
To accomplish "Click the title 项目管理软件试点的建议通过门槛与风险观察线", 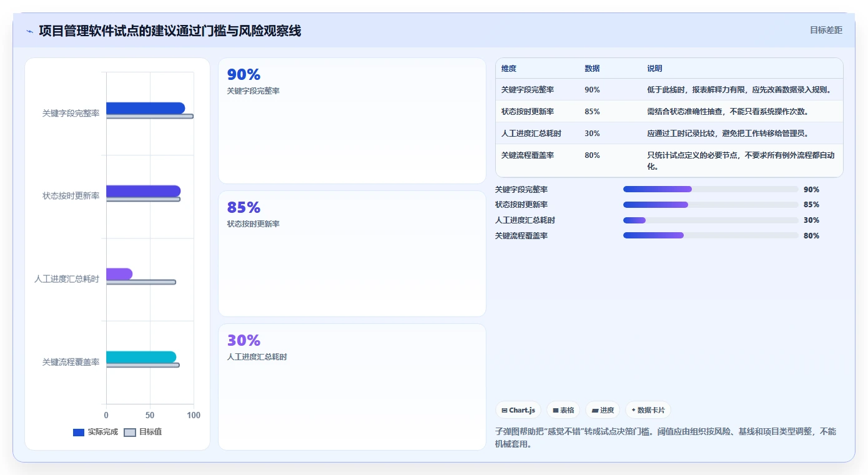I will tap(170, 31).
